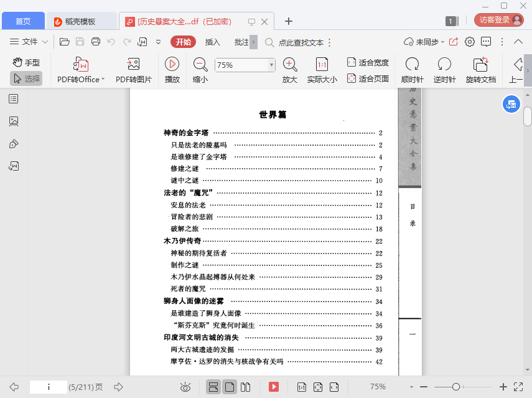Click the share export icon
532x398 pixels.
pyautogui.click(x=453, y=42)
